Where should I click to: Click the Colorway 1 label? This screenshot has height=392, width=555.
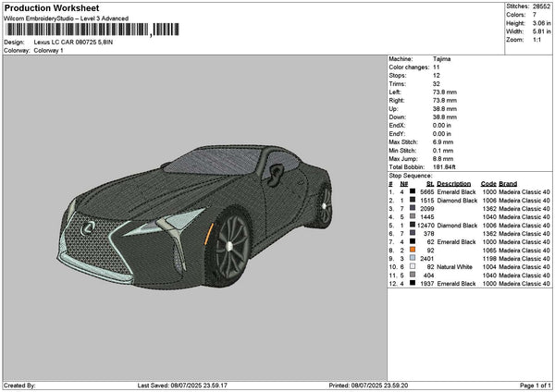[x=47, y=51]
